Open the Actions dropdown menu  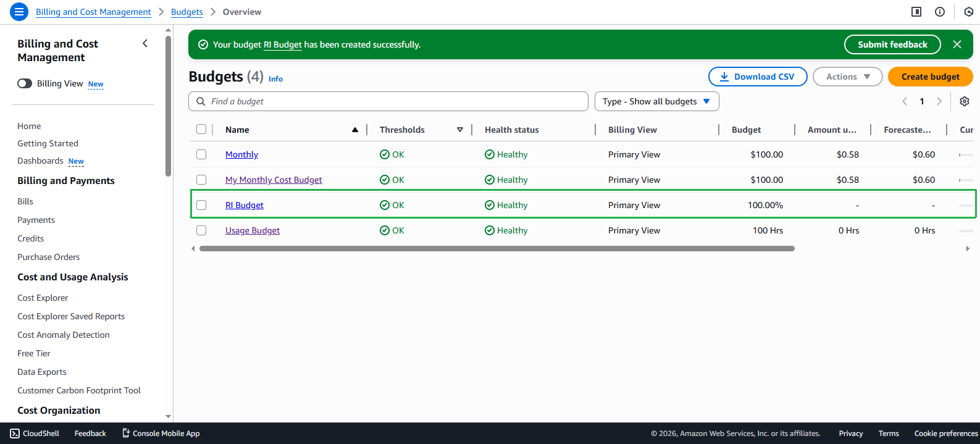[x=847, y=77]
